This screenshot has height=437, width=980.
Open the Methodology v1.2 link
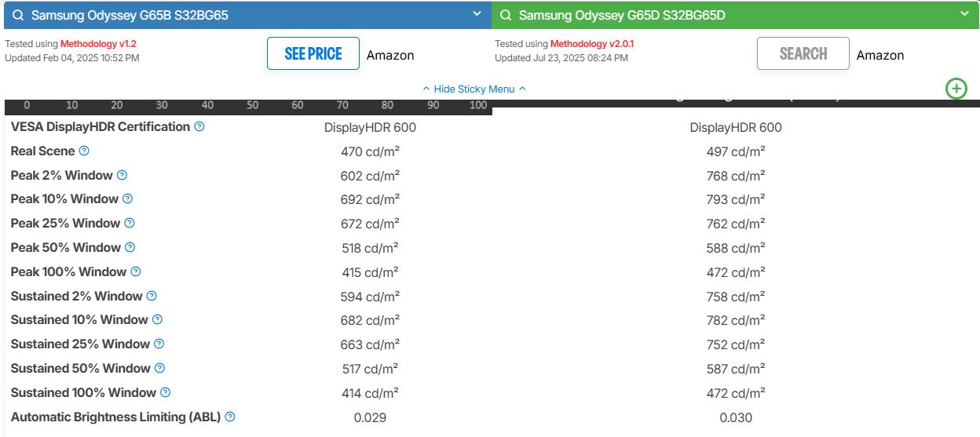(99, 44)
